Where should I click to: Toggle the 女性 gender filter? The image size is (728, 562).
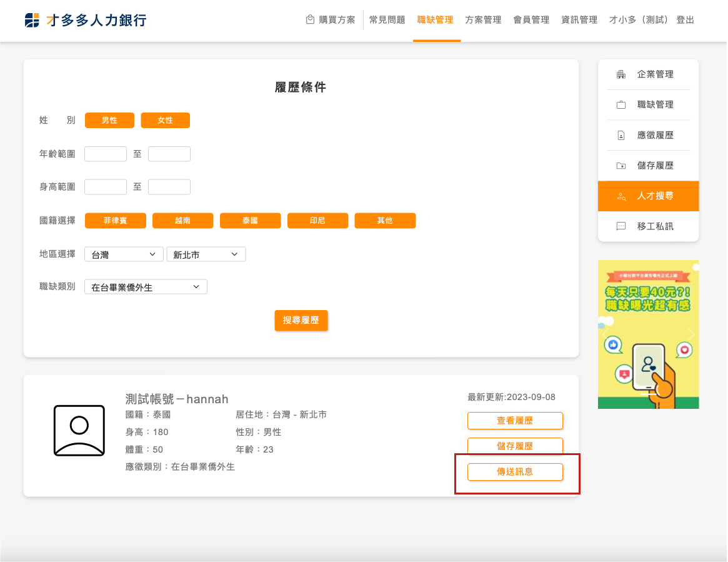click(x=165, y=120)
